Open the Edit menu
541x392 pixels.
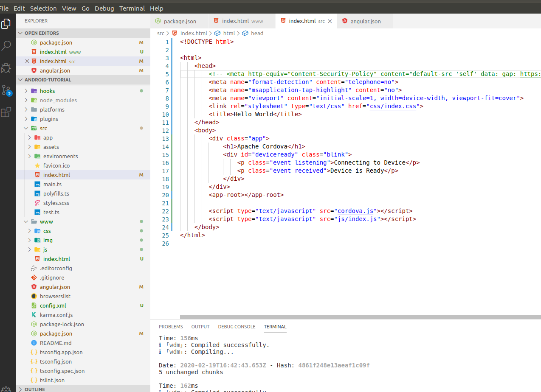tap(19, 8)
